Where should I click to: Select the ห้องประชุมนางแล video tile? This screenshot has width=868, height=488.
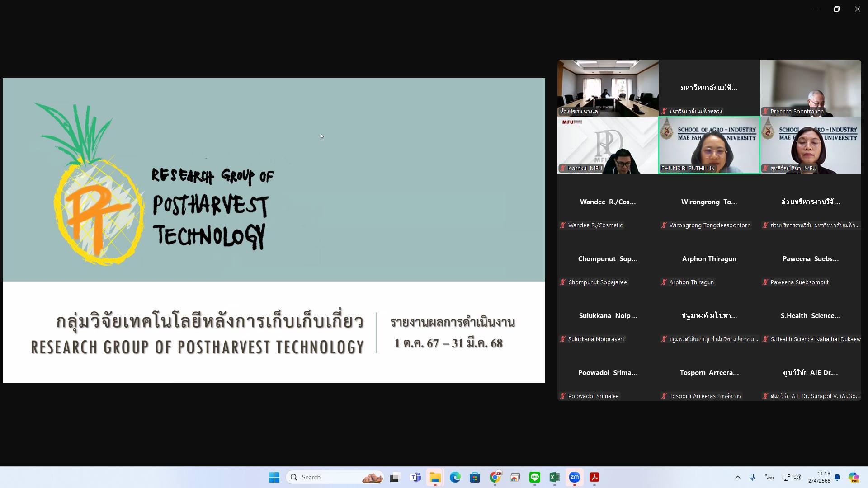608,88
